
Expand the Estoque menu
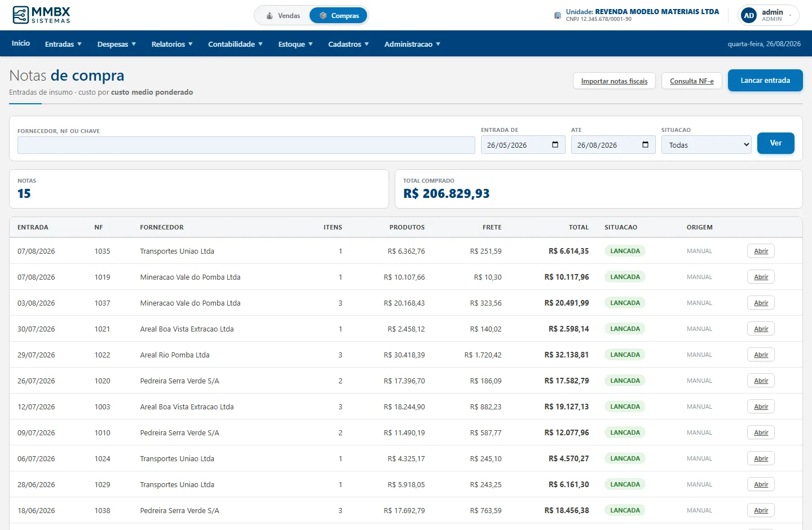295,44
